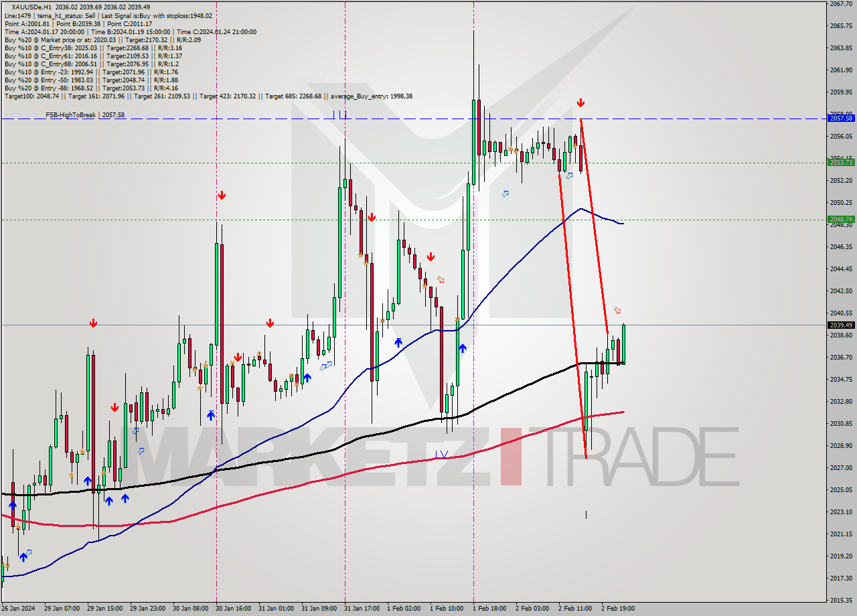Click the 2030.85 price axis label

pos(841,423)
